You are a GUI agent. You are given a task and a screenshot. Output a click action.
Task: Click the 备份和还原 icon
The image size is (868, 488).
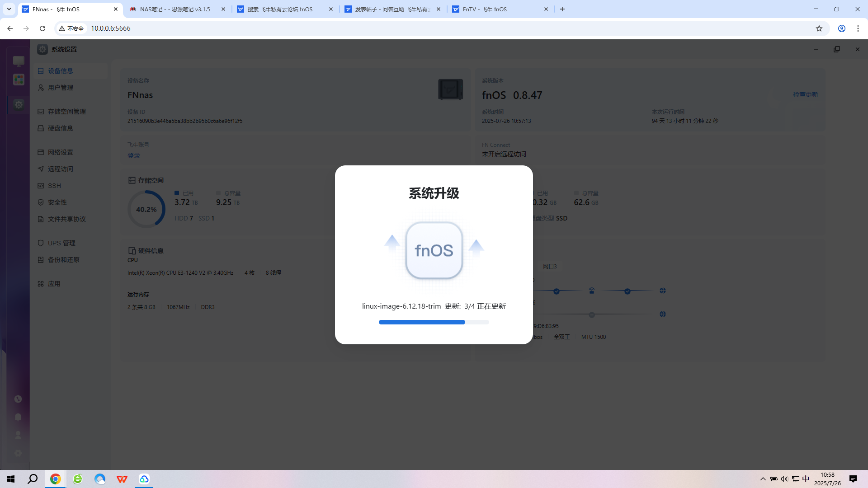(41, 260)
